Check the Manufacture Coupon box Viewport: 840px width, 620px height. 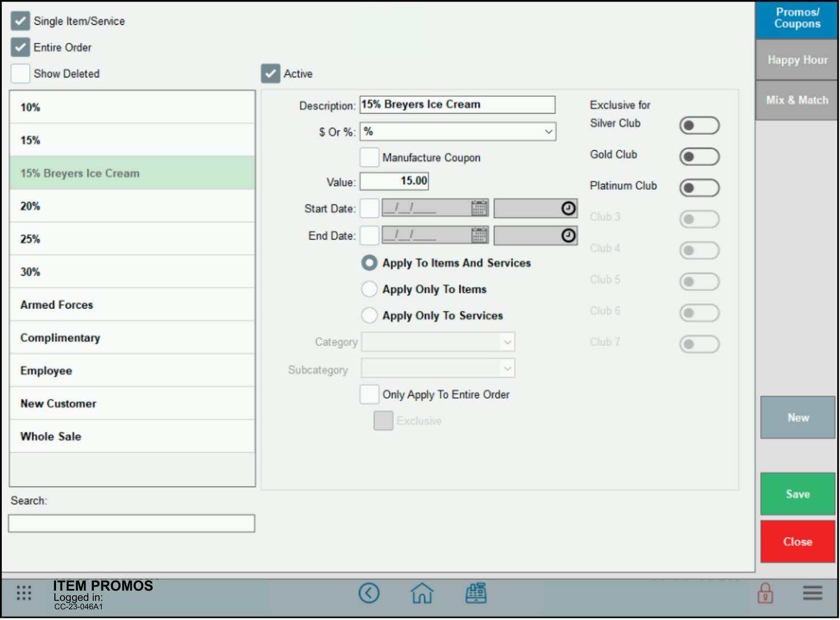pos(370,157)
